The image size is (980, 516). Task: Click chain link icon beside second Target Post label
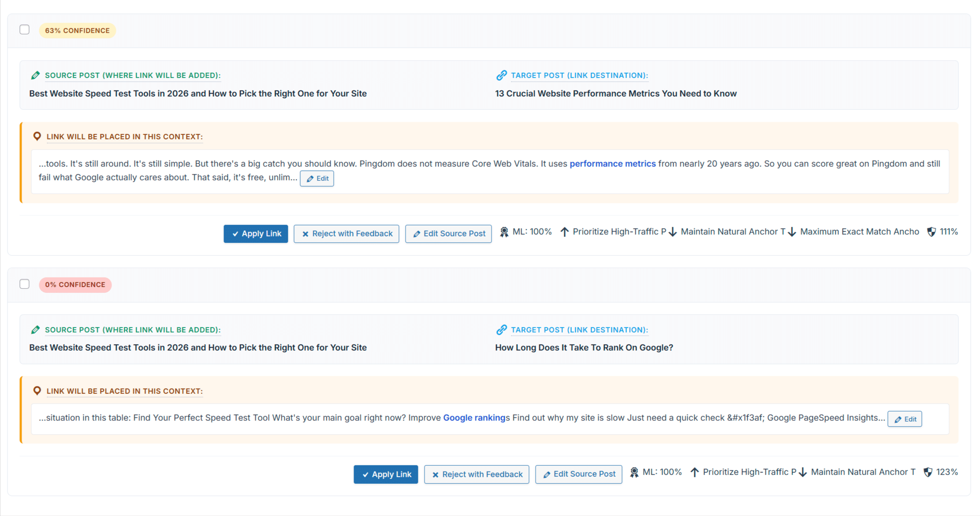(x=501, y=329)
